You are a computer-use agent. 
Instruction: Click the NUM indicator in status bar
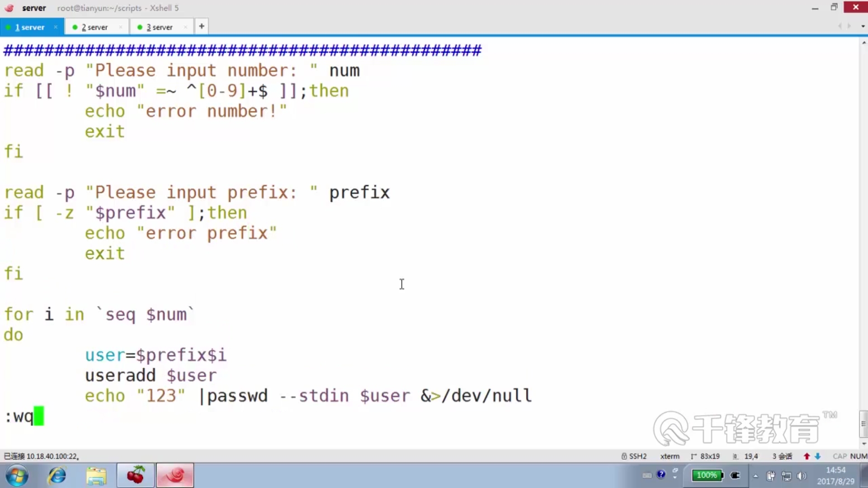859,456
